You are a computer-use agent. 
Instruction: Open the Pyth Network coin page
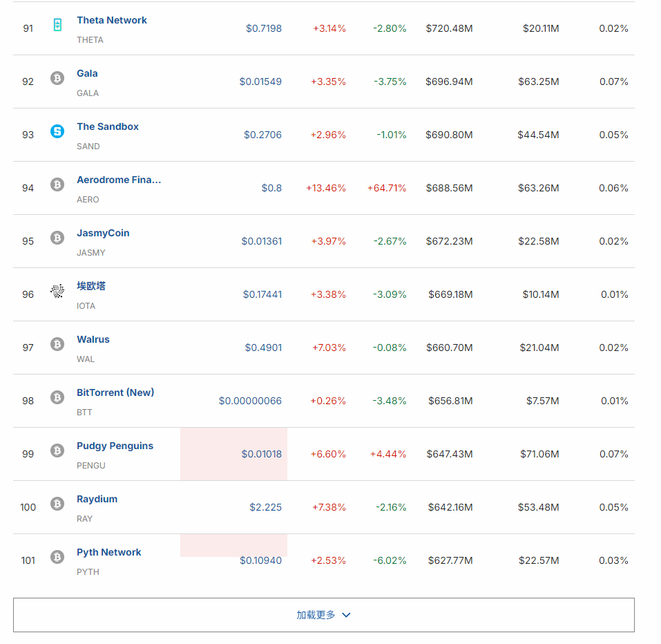tap(108, 552)
